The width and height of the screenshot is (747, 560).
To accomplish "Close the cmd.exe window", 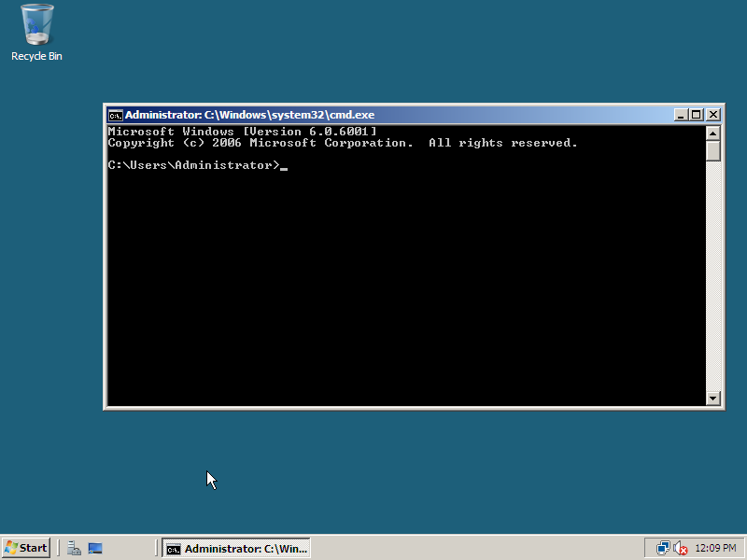I will coord(713,115).
